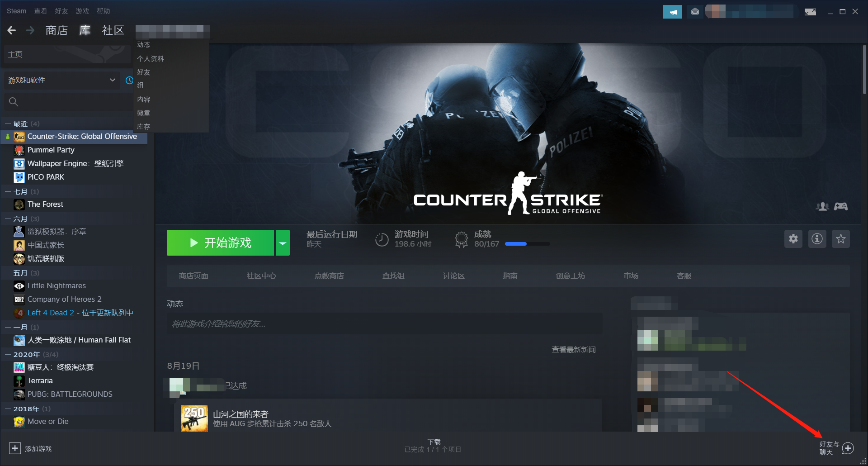The height and width of the screenshot is (466, 868).
Task: Open the 市场 link
Action: [x=631, y=276]
